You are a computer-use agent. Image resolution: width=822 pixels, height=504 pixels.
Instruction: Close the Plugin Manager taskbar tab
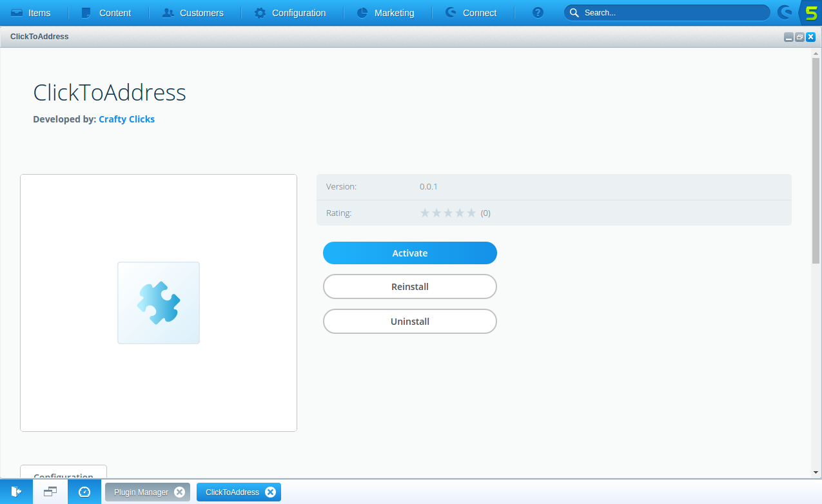tap(179, 492)
